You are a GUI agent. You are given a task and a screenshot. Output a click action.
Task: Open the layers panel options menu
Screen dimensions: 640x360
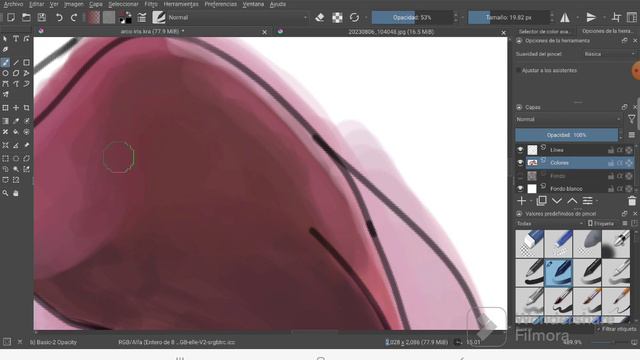631,135
